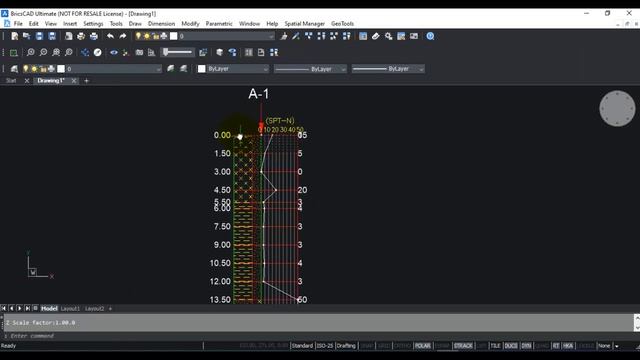Undo the last action
Image resolution: width=640 pixels, height=360 pixels.
coord(110,36)
